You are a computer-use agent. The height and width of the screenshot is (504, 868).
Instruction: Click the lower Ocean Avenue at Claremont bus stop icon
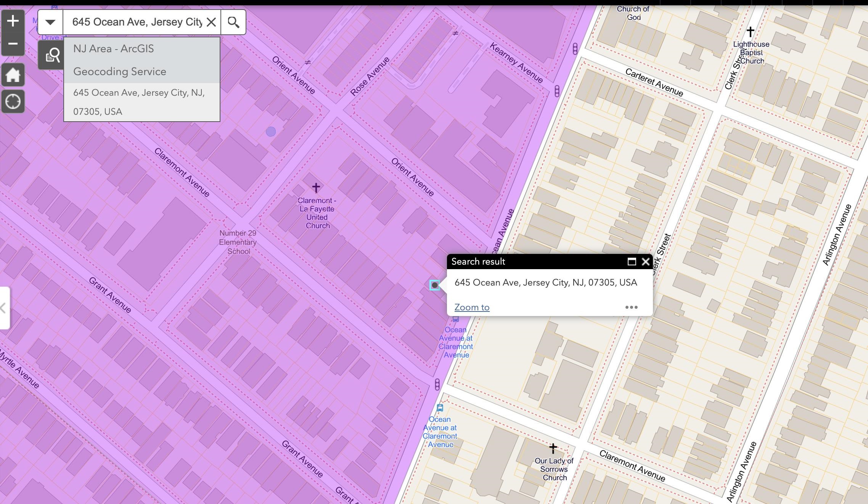[x=440, y=408]
